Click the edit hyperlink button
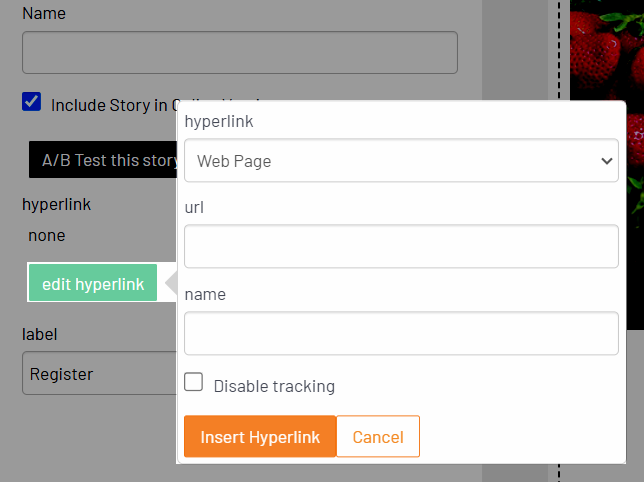 point(93,284)
